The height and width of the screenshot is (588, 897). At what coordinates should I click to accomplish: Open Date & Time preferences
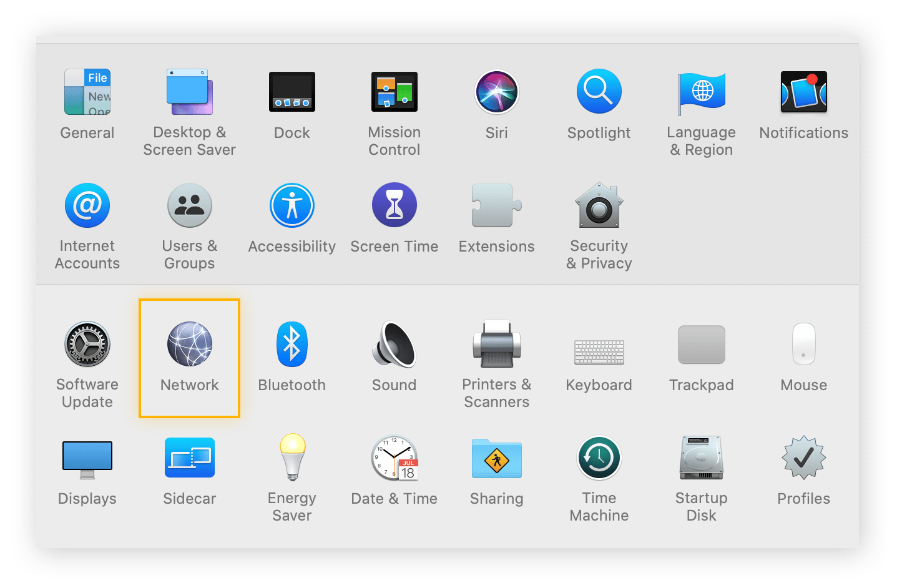[x=394, y=458]
